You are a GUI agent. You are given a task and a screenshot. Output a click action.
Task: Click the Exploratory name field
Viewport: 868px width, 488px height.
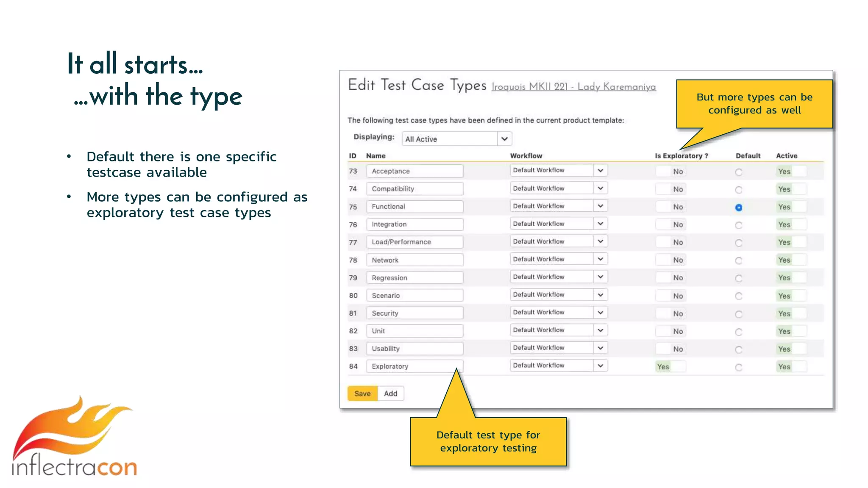415,366
